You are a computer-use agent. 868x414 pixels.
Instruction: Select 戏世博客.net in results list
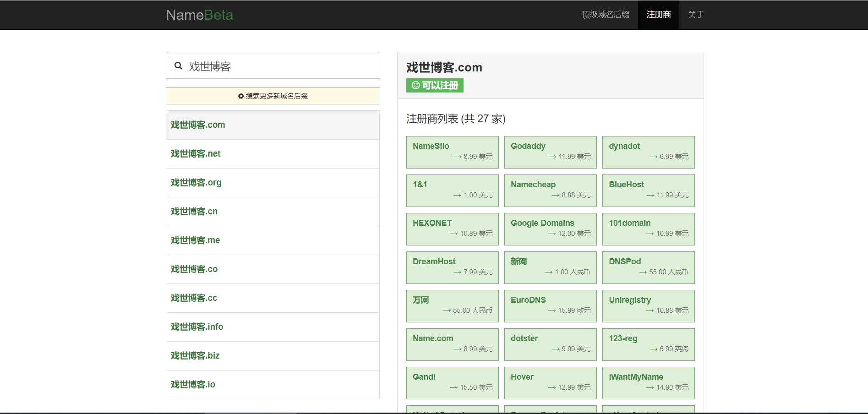pos(273,154)
